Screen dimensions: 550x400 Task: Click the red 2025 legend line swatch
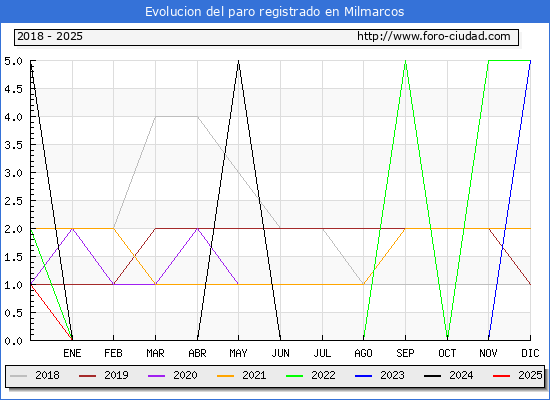[x=502, y=376]
